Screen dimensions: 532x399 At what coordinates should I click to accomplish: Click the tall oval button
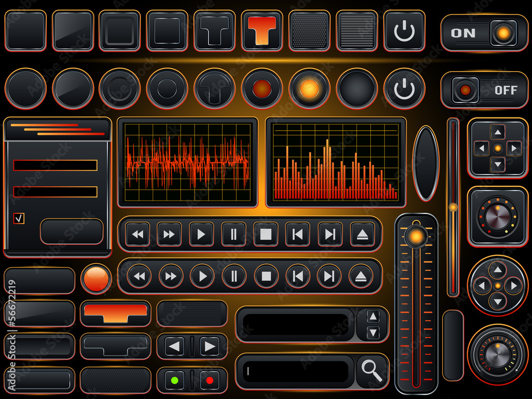[x=426, y=163]
